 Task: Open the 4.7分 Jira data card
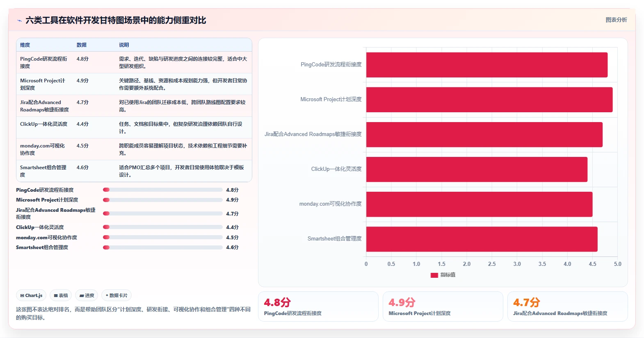(x=568, y=306)
